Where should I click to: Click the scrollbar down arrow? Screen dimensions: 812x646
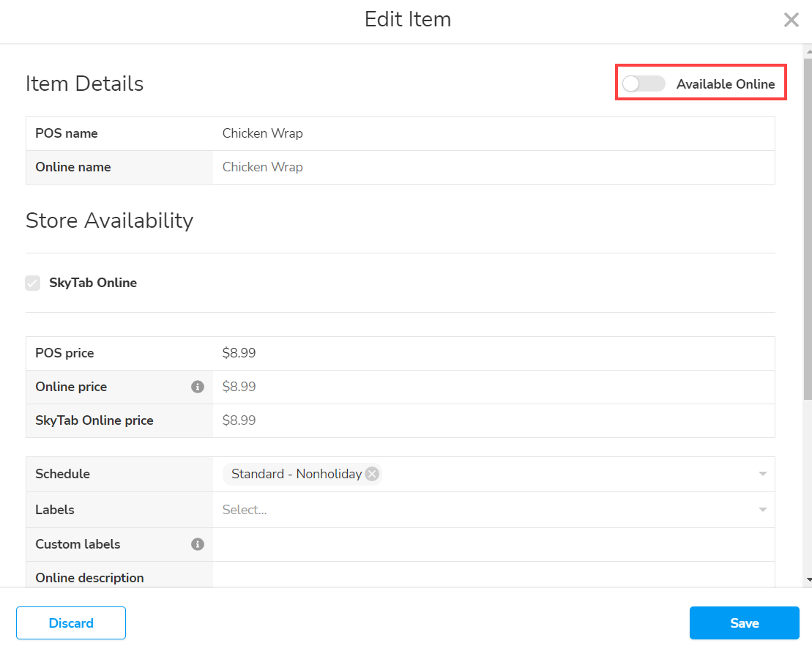[x=808, y=579]
